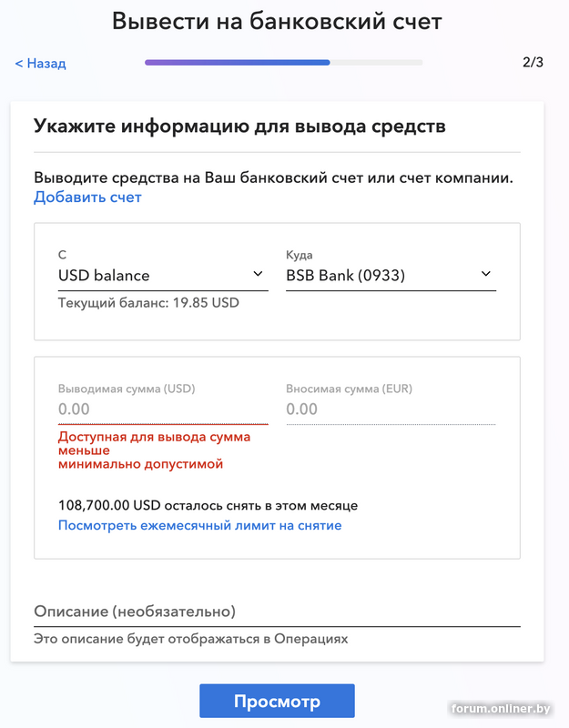Open the BSB Bank (0933) destination selector
The image size is (569, 728).
[391, 276]
